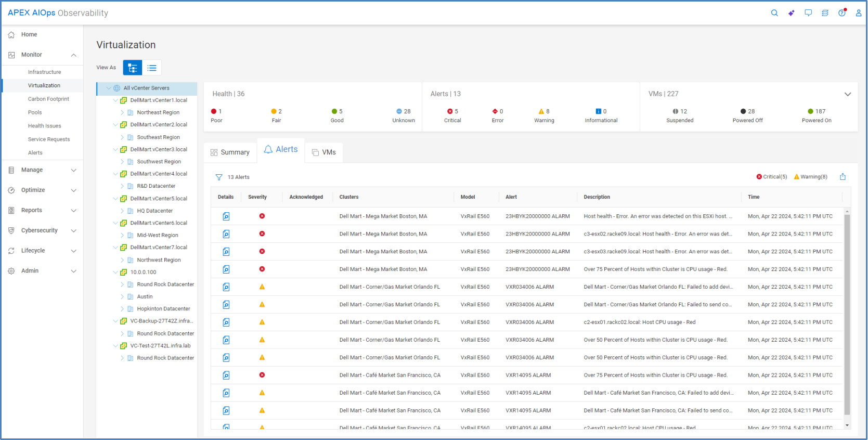Expand the Optimize menu section
The height and width of the screenshot is (440, 868).
pyautogui.click(x=74, y=190)
